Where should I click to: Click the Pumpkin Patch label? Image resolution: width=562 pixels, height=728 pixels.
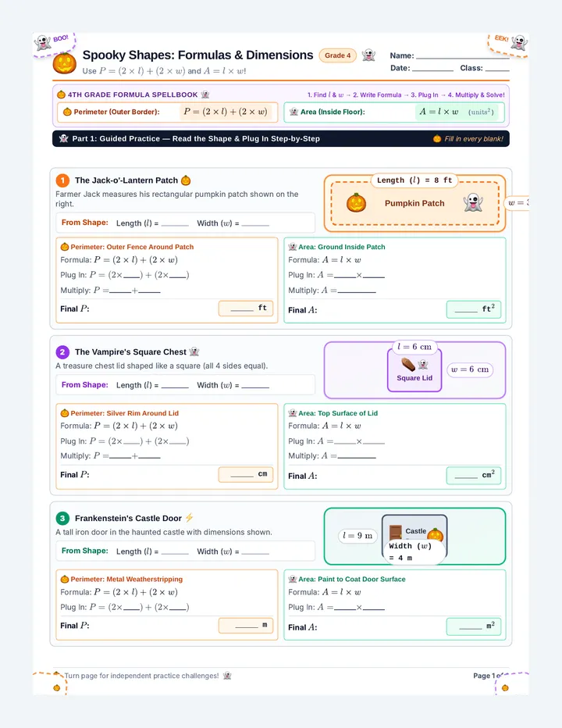(414, 203)
